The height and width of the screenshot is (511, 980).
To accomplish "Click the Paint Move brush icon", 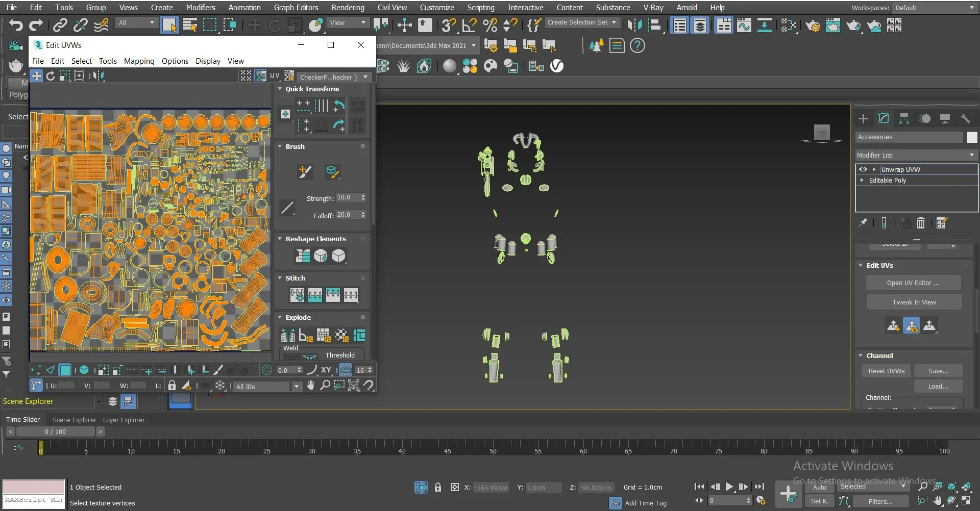I will [305, 172].
